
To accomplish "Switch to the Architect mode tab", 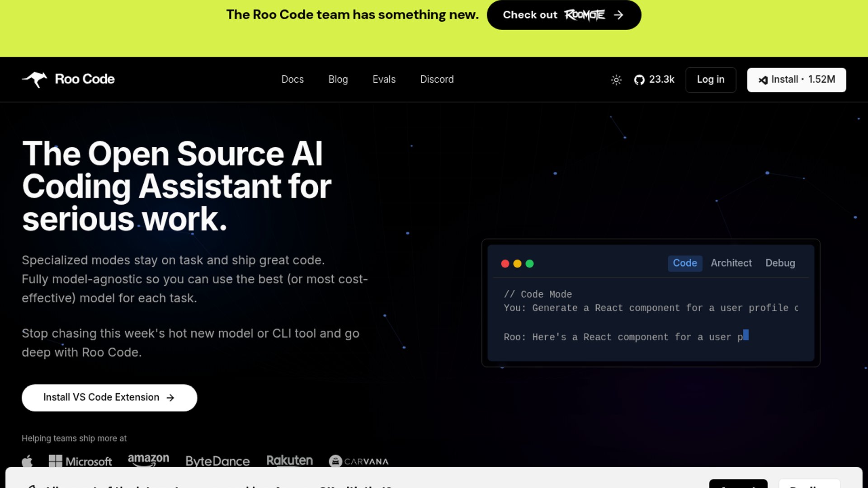I will click(x=731, y=263).
